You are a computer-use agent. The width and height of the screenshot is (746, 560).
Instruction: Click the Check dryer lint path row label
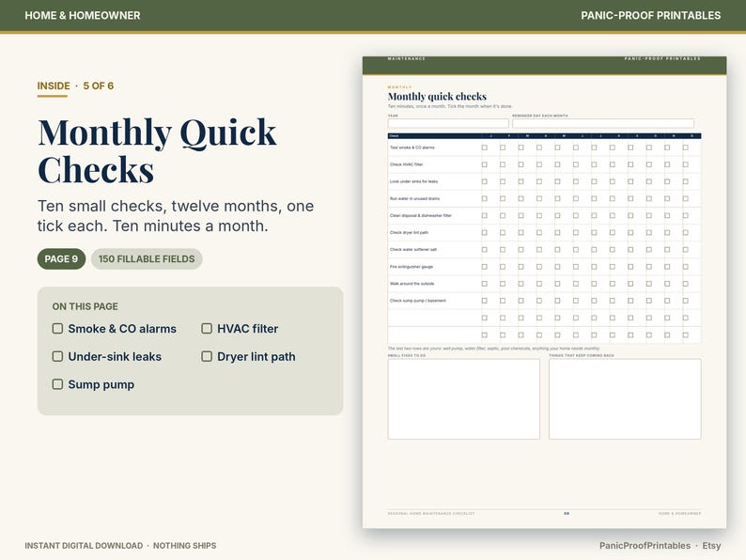coord(409,233)
